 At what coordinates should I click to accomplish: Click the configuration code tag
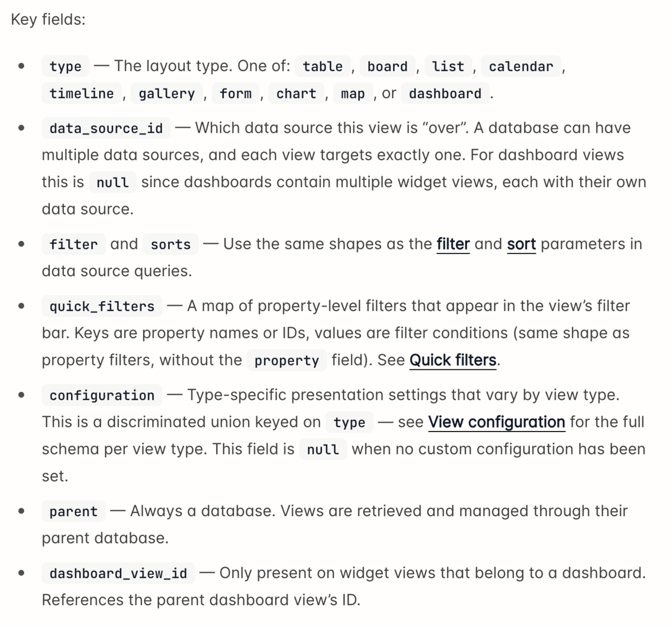(x=102, y=395)
